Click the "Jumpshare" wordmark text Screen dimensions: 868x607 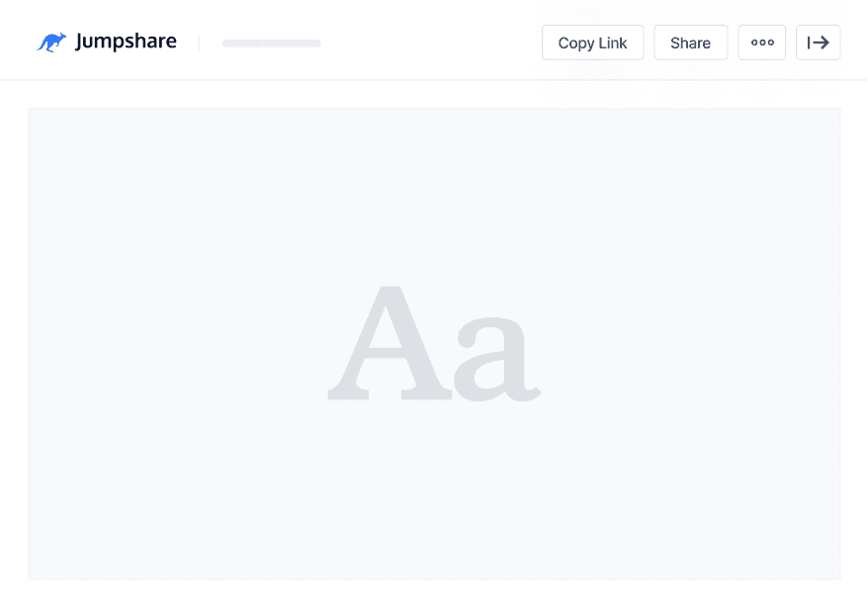[126, 42]
